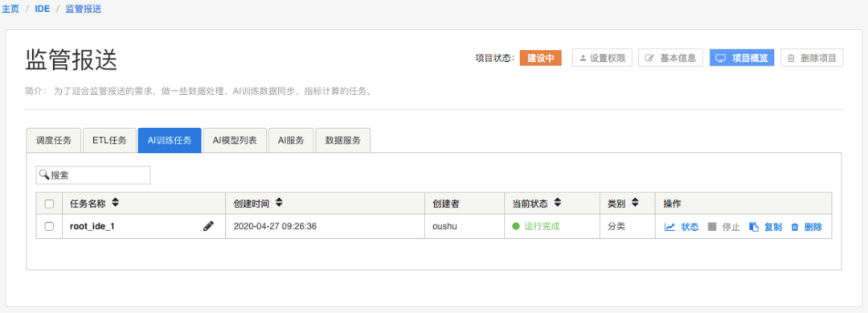Sort by 任务名称 column arrows
This screenshot has height=313, width=868.
pyautogui.click(x=115, y=203)
